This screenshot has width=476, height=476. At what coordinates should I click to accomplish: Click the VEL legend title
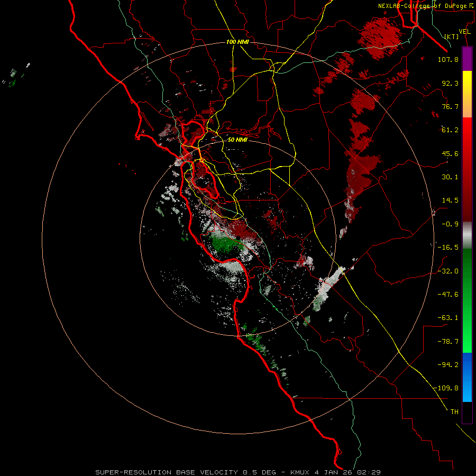click(465, 32)
